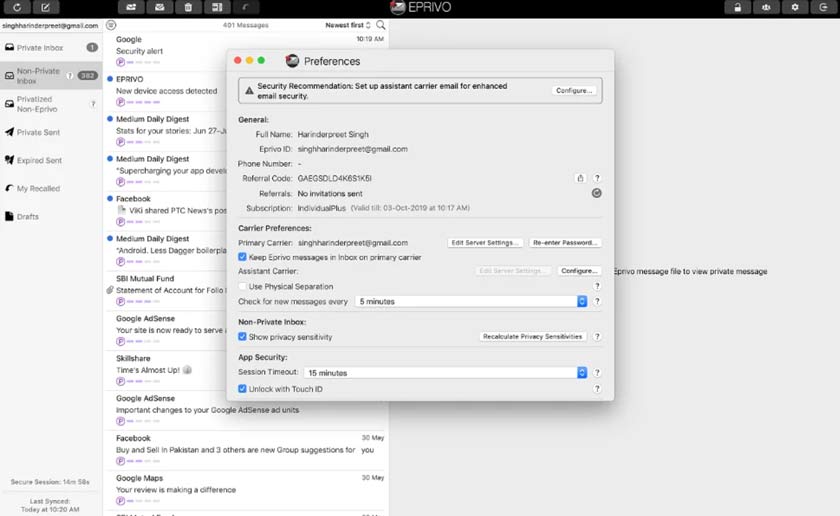This screenshot has width=840, height=516.
Task: Enable Use Physical Separation checkbox
Action: (x=242, y=286)
